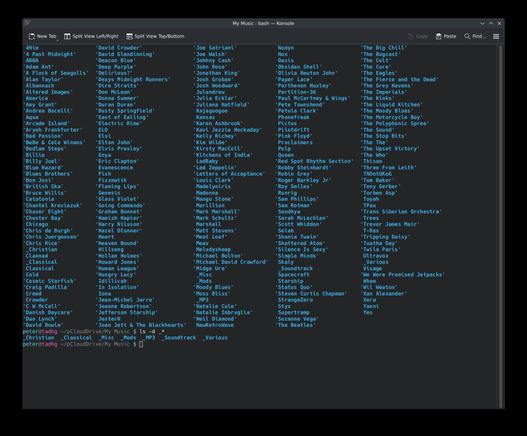Select the 'Suzanne Vega' folder

pyautogui.click(x=297, y=319)
